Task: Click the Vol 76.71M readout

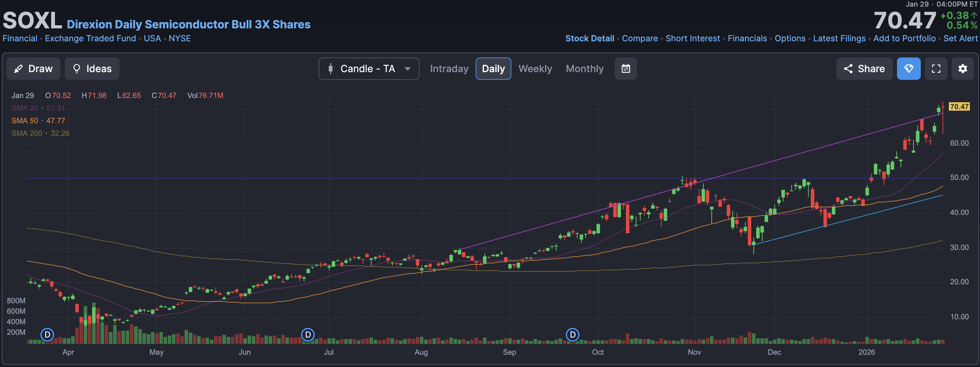Action: pos(205,96)
